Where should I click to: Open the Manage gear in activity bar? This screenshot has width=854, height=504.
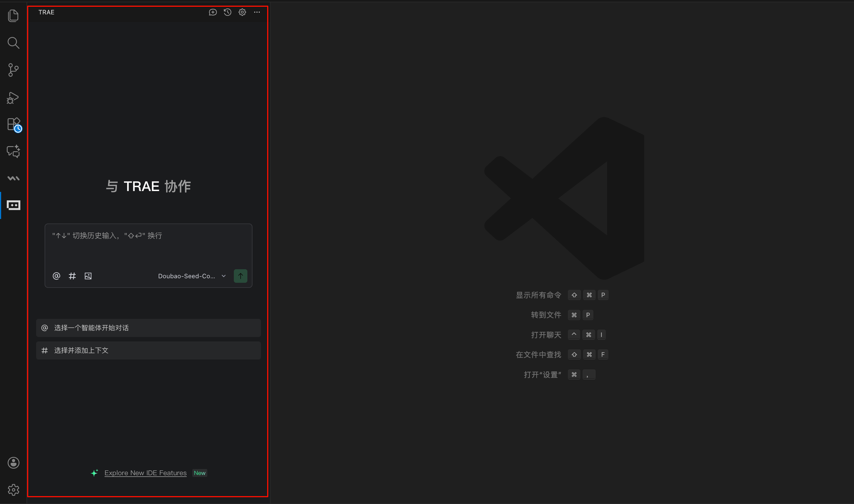pos(13,490)
